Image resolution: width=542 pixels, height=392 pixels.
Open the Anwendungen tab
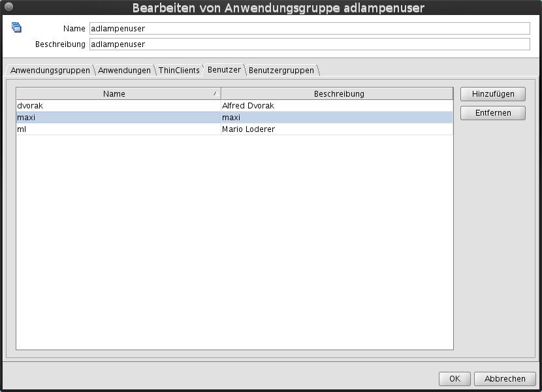[124, 70]
